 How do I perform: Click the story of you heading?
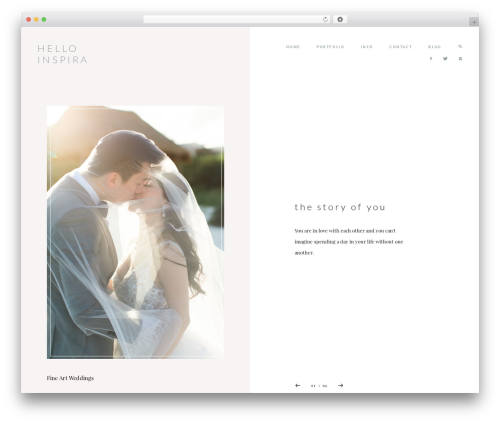(x=340, y=207)
